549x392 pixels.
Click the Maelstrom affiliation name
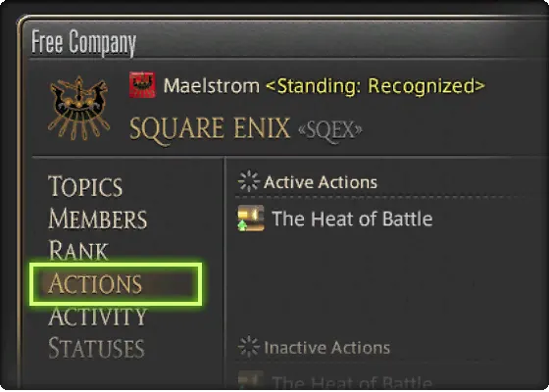tap(212, 86)
